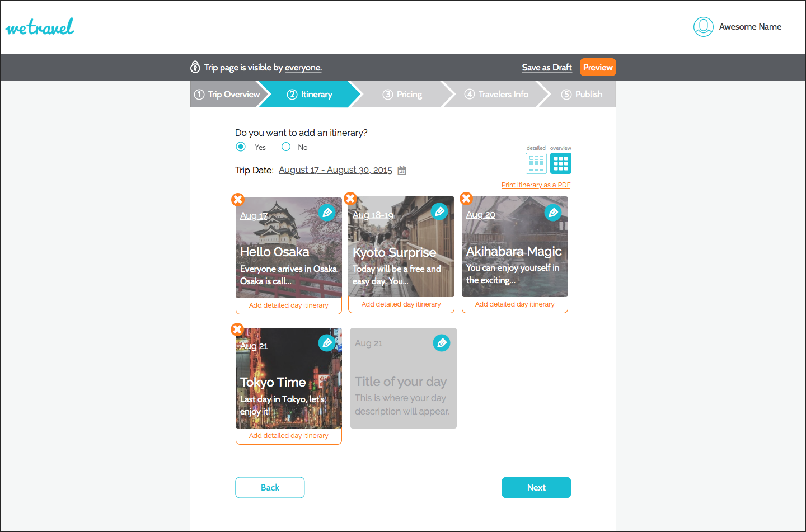Open the Publish step
This screenshot has height=532, width=806.
click(582, 95)
